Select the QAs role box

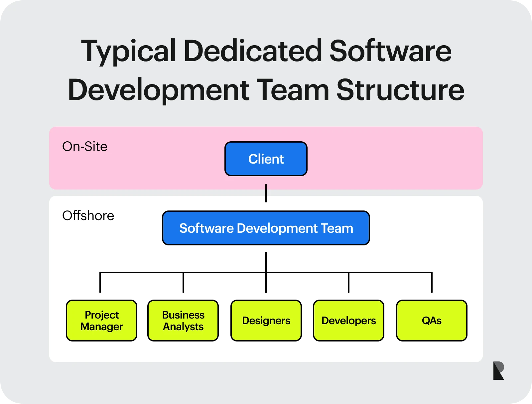point(431,321)
